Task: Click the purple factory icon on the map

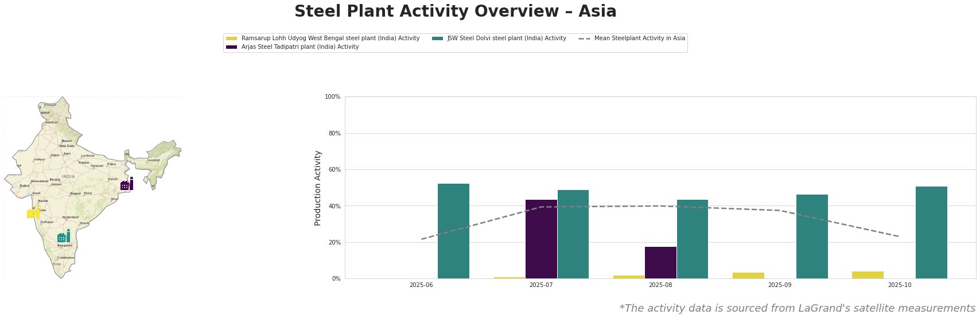Action: [127, 185]
